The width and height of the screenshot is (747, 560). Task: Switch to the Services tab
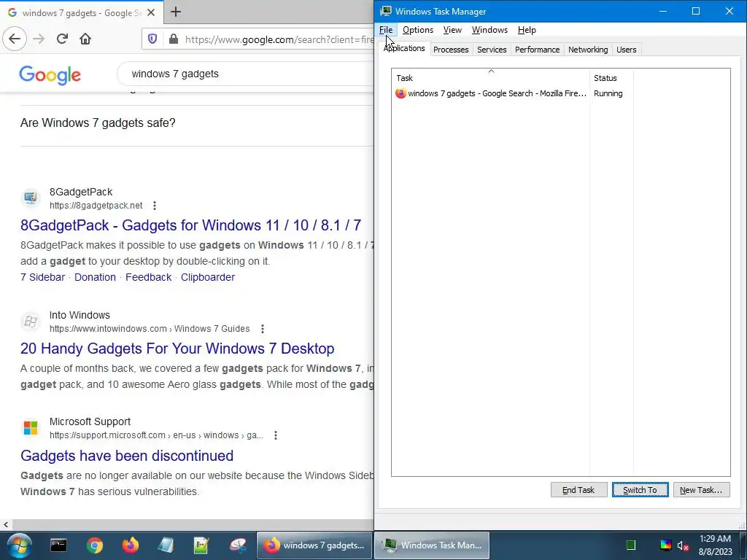click(x=492, y=50)
